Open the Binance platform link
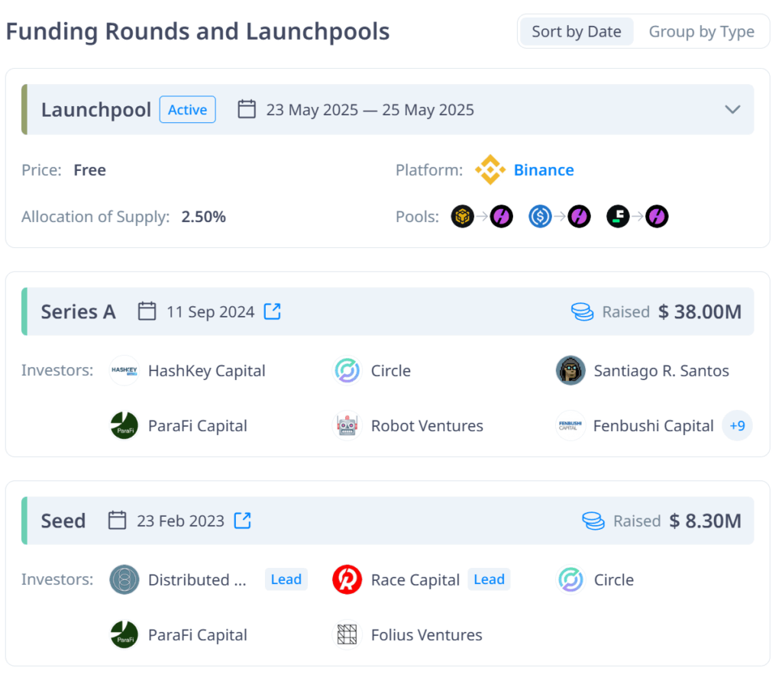 point(544,170)
